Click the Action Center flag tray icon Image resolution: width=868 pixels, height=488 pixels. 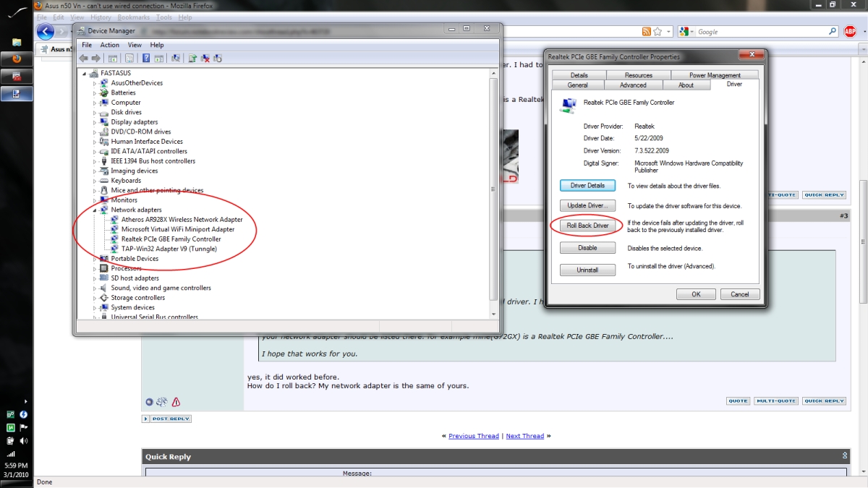pos(23,427)
